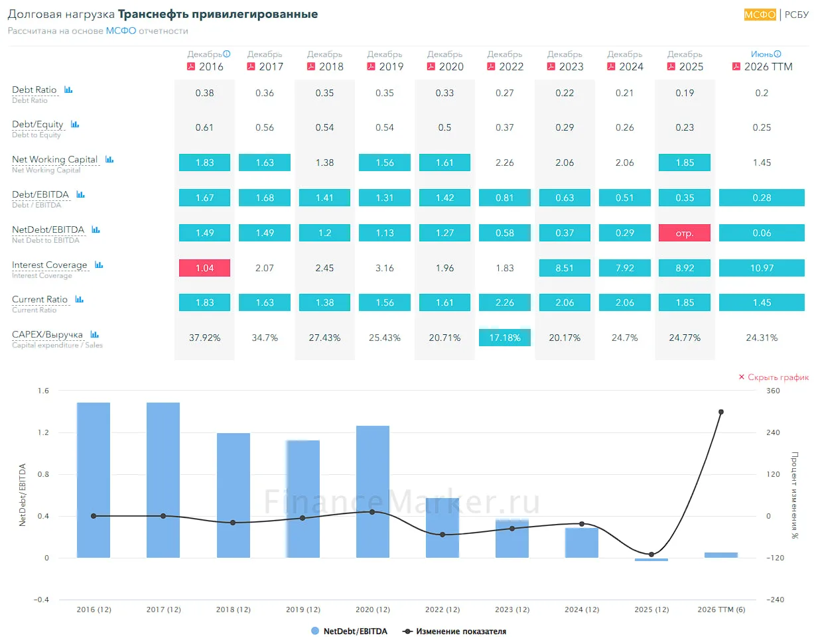Click the 2026 TTM data point on line

click(721, 412)
